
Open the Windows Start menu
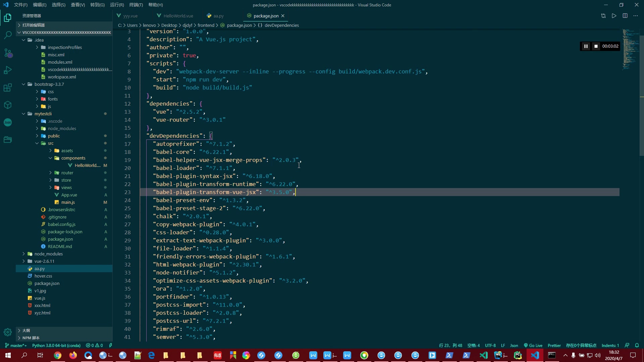pos(8,355)
